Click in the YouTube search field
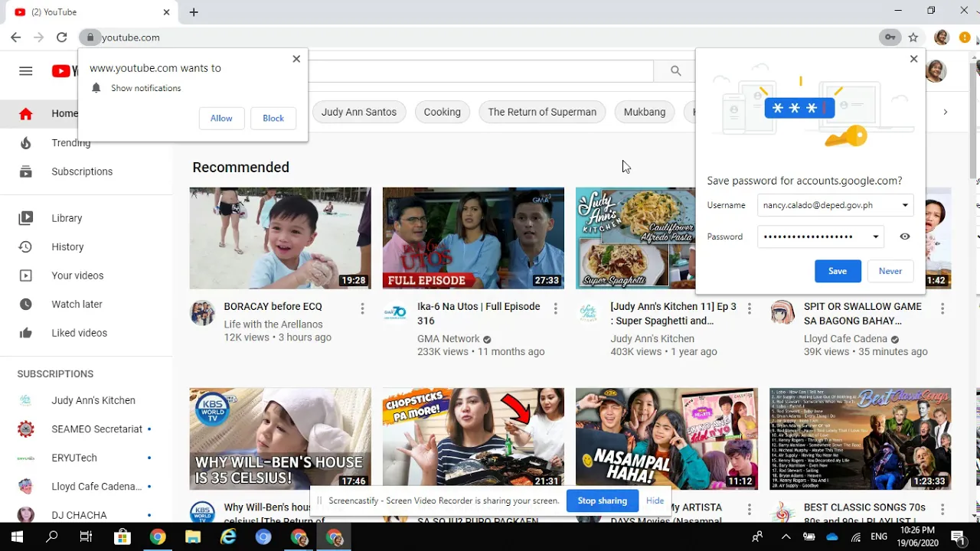This screenshot has height=551, width=980. [481, 71]
